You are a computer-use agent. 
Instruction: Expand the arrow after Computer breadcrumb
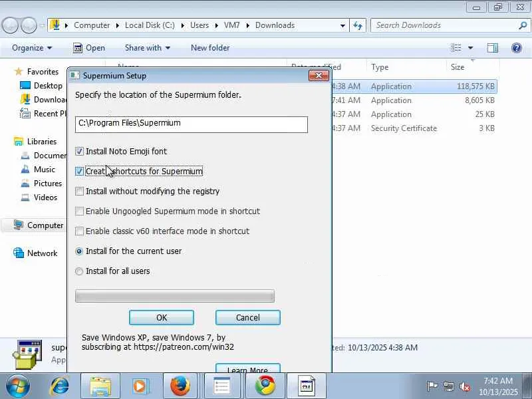click(118, 25)
